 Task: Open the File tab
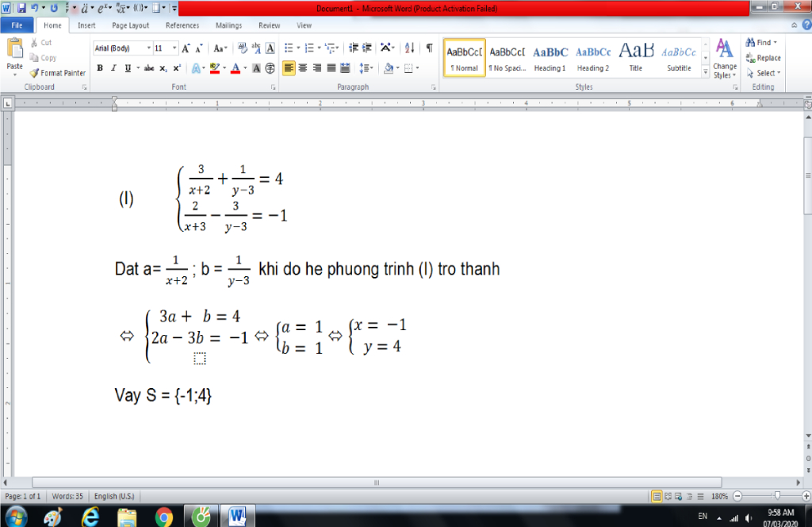[17, 25]
